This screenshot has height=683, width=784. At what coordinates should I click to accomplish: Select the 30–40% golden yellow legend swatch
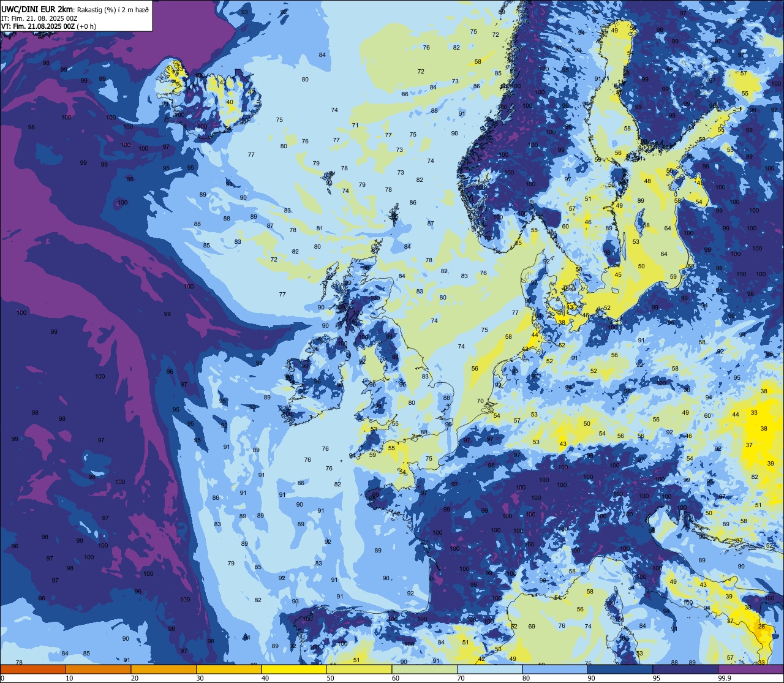228,669
